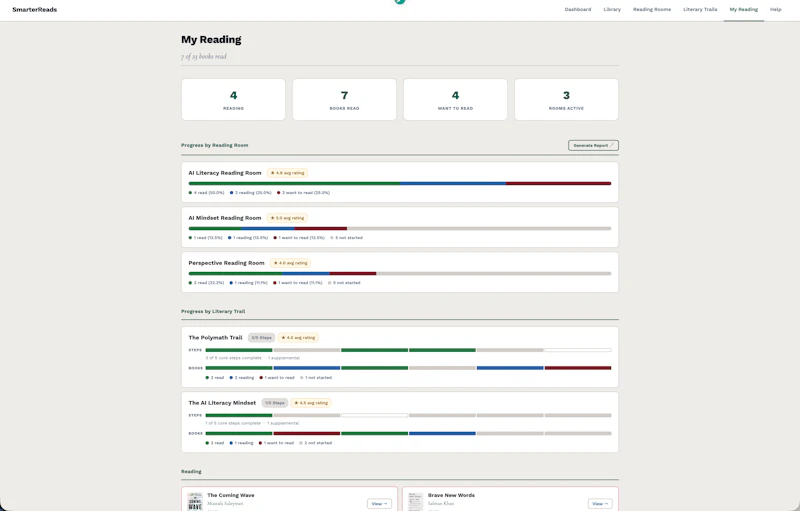Click the grey not-started dot in Polymath Trail legend
The width and height of the screenshot is (800, 511).
pos(302,378)
